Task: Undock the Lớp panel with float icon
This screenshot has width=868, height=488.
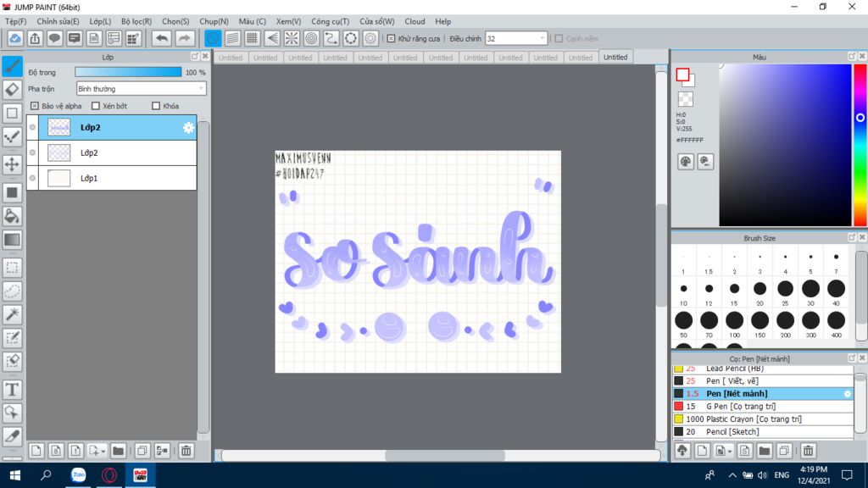Action: pos(195,57)
